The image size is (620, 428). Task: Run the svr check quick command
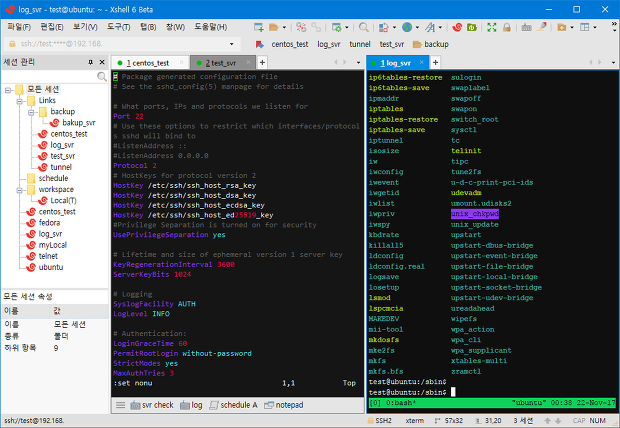(152, 405)
